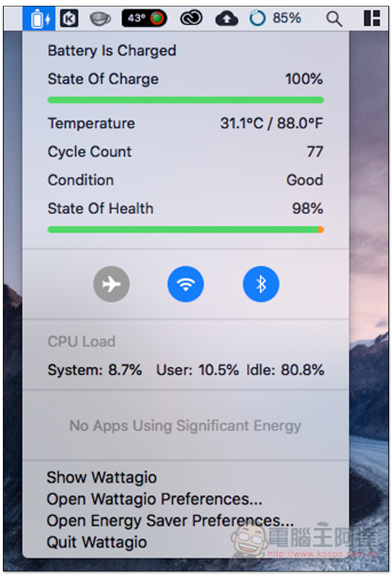The height and width of the screenshot is (578, 392).
Task: Click the 85% circular status item
Action: click(275, 17)
